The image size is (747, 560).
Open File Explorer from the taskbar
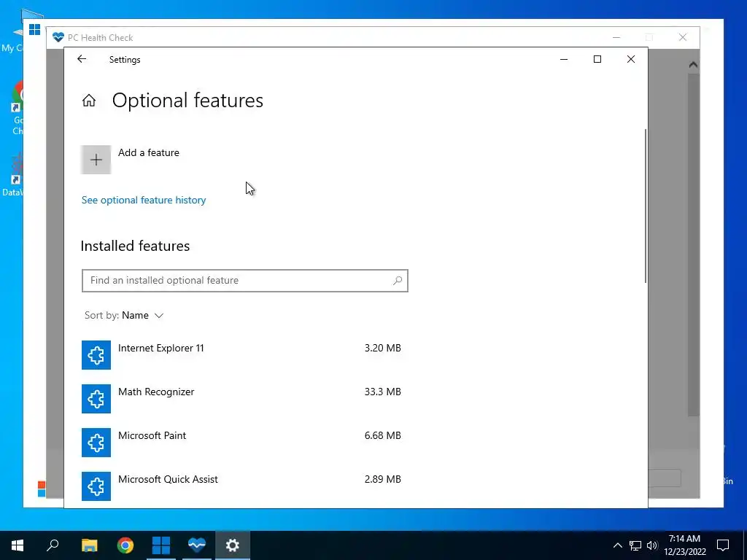pos(89,545)
